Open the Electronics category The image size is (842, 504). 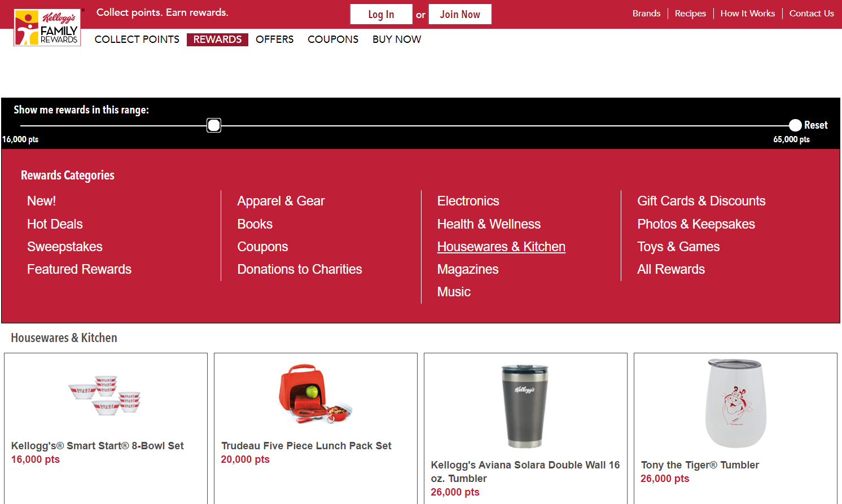pyautogui.click(x=468, y=201)
